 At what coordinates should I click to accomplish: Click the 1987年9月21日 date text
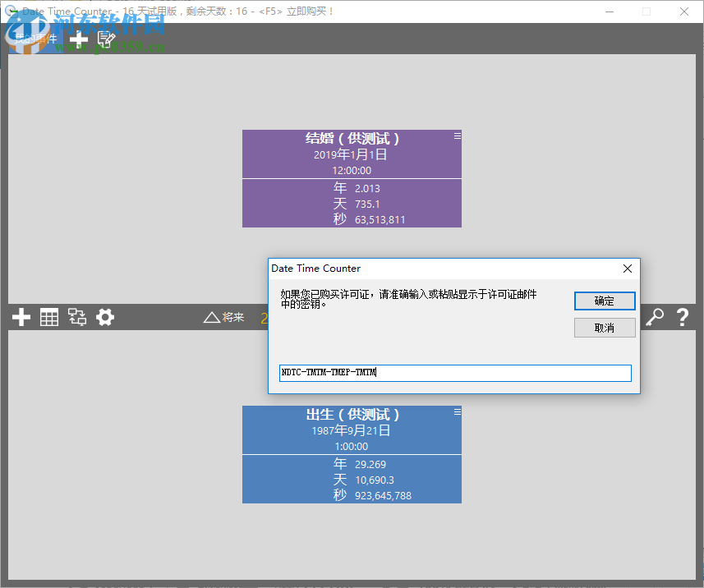(x=351, y=430)
